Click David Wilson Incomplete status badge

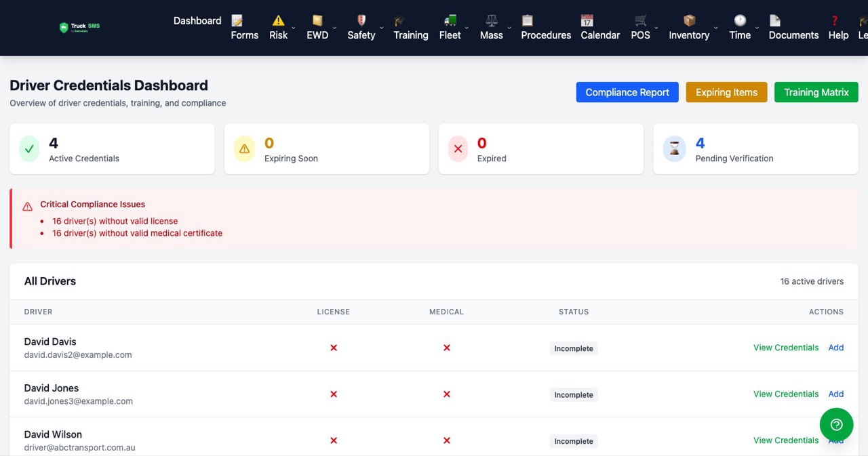[x=574, y=441]
